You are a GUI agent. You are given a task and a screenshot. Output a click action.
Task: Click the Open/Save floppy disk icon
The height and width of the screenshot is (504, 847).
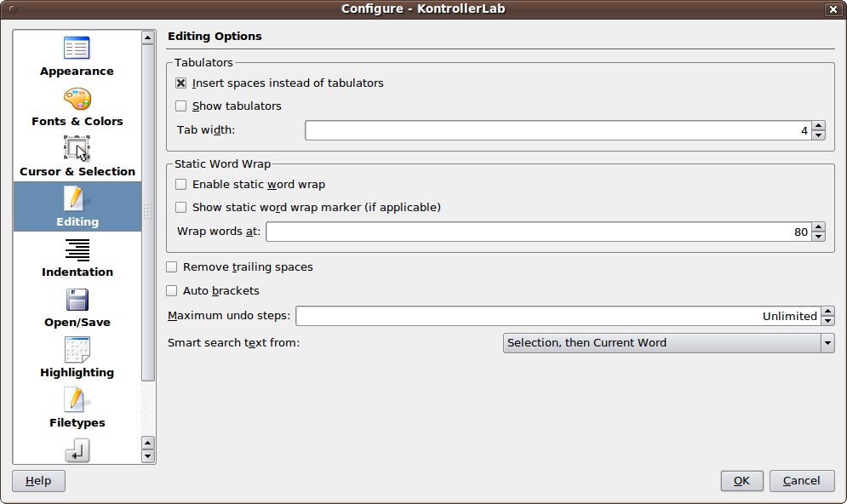point(77,300)
